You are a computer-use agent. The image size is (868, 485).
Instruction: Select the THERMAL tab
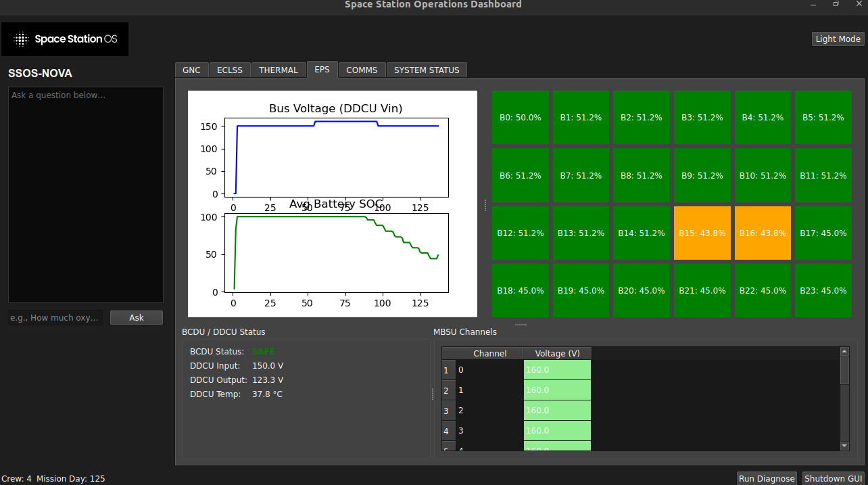[x=279, y=70]
